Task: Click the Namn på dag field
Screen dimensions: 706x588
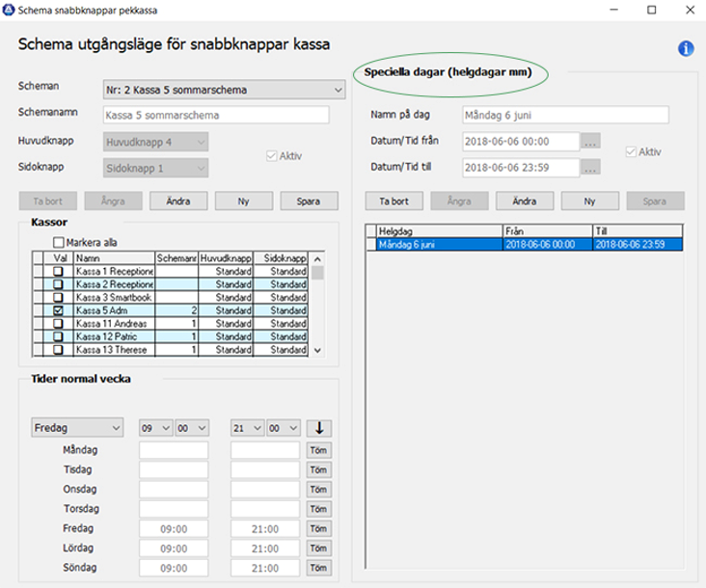Action: tap(565, 115)
